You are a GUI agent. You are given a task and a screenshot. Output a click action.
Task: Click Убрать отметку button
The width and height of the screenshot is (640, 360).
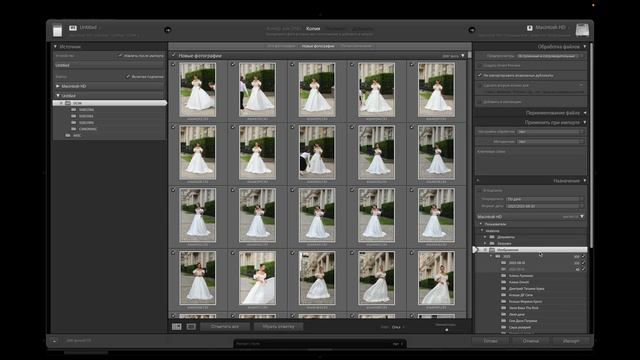[278, 327]
